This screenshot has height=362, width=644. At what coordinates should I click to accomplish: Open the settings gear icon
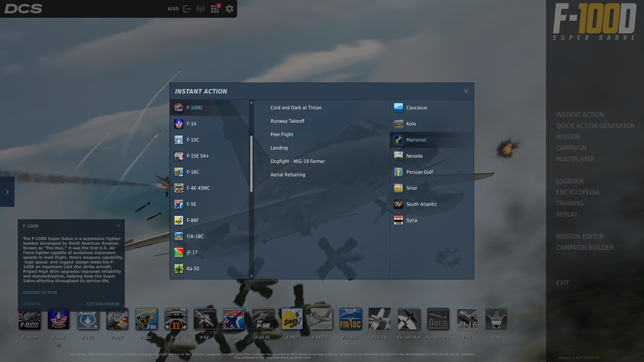point(229,9)
